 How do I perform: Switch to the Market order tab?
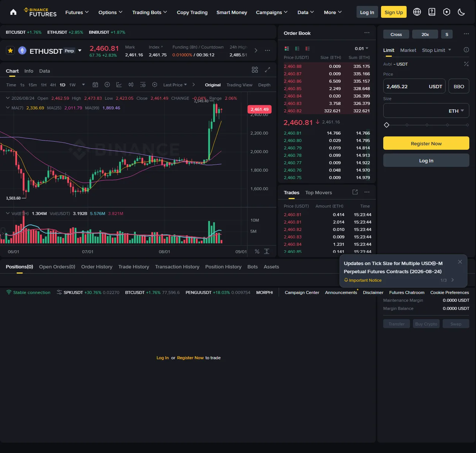pyautogui.click(x=408, y=50)
